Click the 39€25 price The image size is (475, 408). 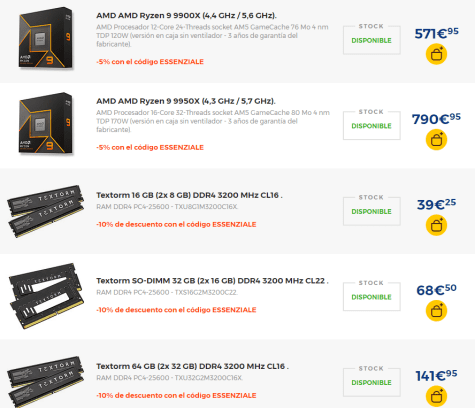[x=436, y=204]
